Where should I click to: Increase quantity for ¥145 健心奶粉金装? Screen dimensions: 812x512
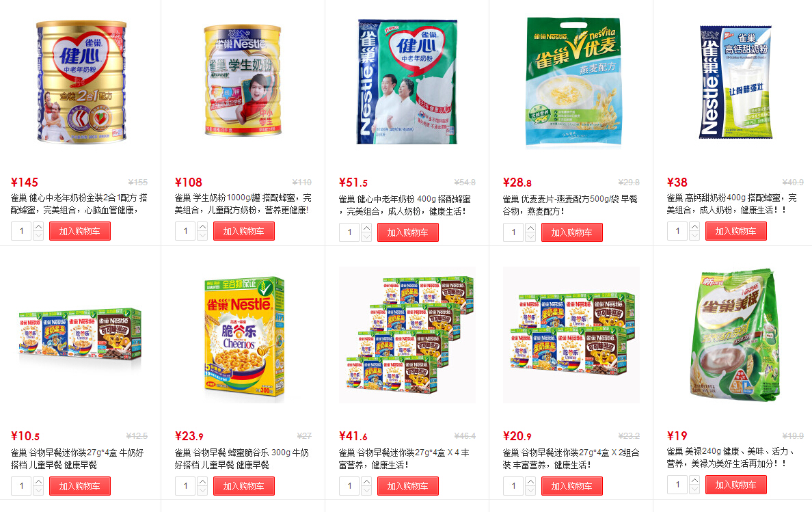pyautogui.click(x=38, y=227)
